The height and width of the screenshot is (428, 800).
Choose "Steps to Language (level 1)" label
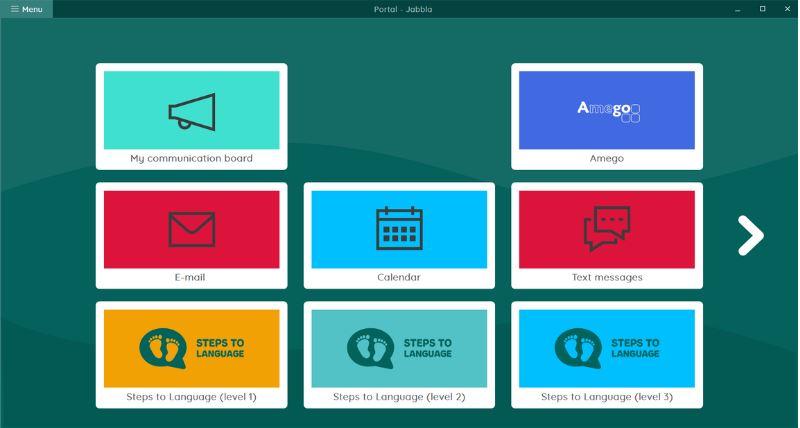coord(191,397)
